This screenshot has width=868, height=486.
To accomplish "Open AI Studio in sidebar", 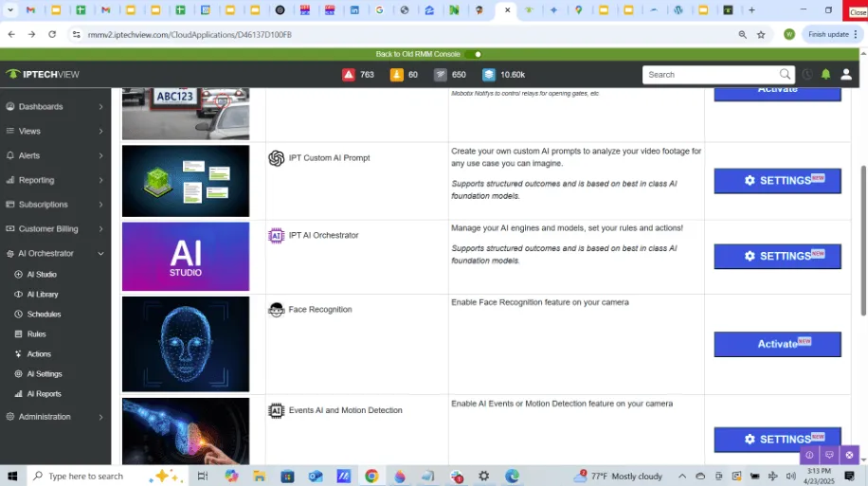I will pyautogui.click(x=42, y=275).
